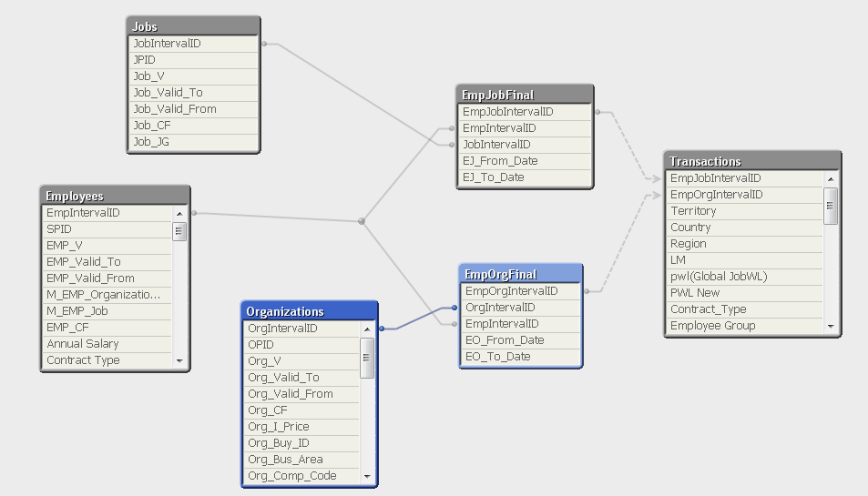This screenshot has width=868, height=496.
Task: Select the EMP_CF field
Action: pos(107,328)
